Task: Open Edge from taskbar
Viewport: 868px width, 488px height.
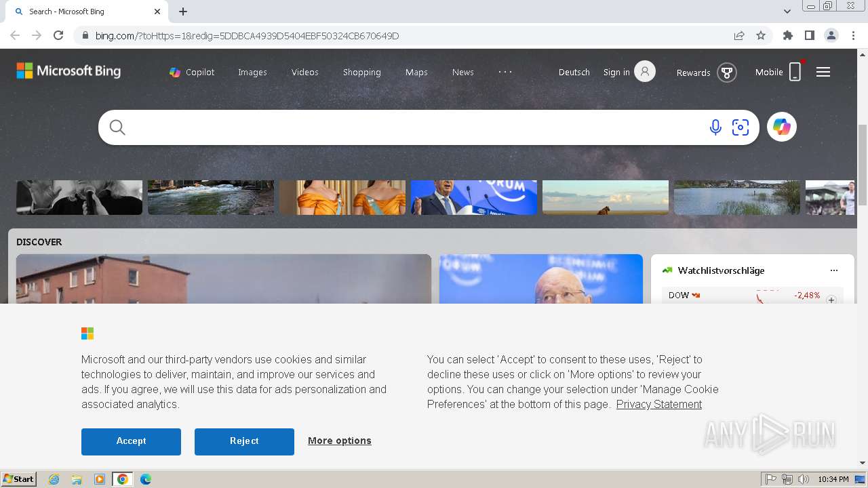Action: pos(146,479)
